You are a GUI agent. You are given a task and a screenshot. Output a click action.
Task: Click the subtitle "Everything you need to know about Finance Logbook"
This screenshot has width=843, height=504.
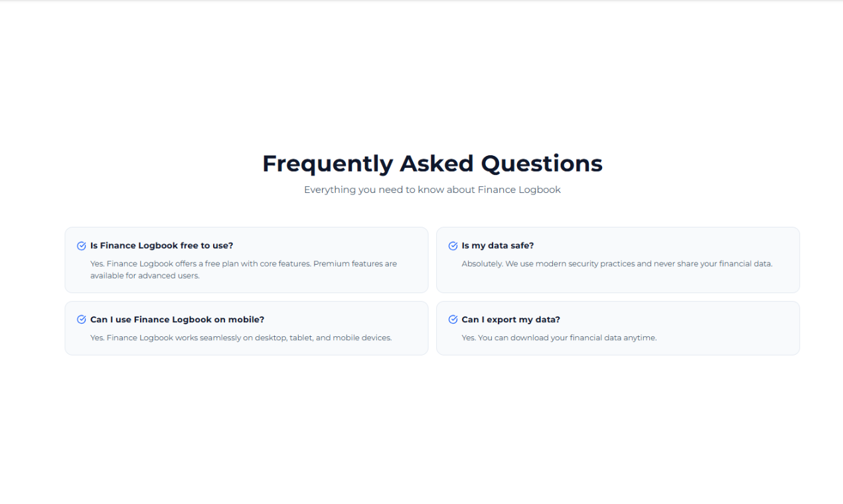pos(432,190)
